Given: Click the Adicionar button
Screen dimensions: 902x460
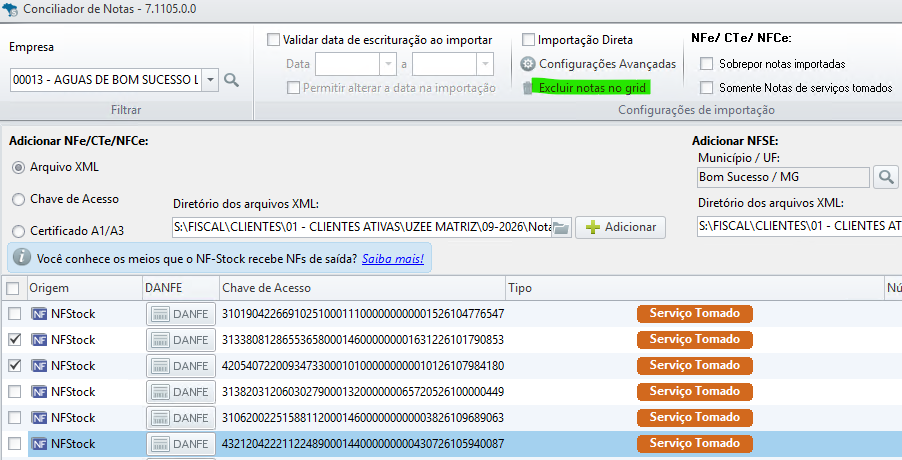Looking at the screenshot, I should click(x=620, y=227).
